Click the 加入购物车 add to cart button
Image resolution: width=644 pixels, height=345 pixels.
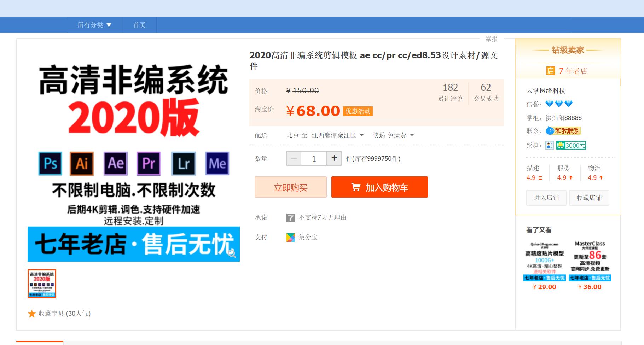point(379,187)
